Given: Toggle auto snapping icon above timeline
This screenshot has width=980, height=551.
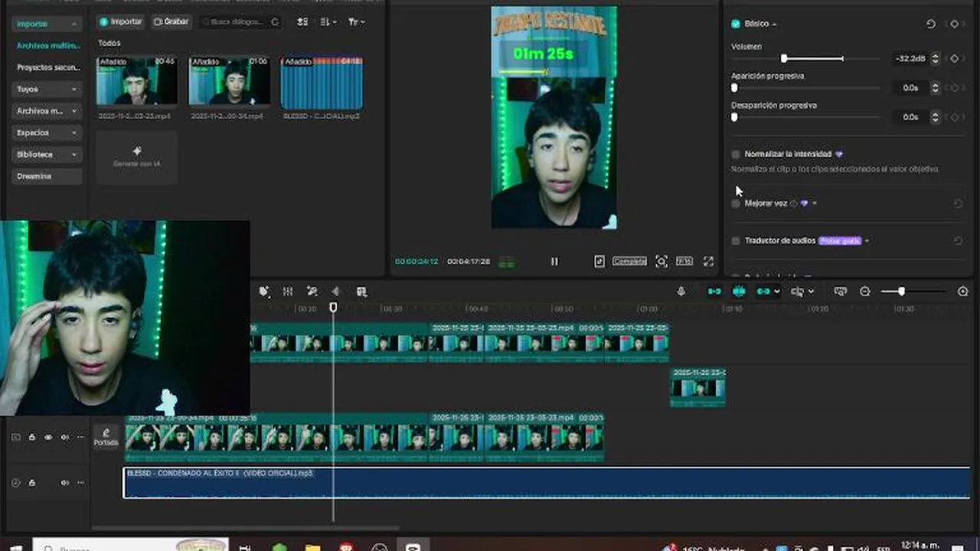Looking at the screenshot, I should point(739,292).
